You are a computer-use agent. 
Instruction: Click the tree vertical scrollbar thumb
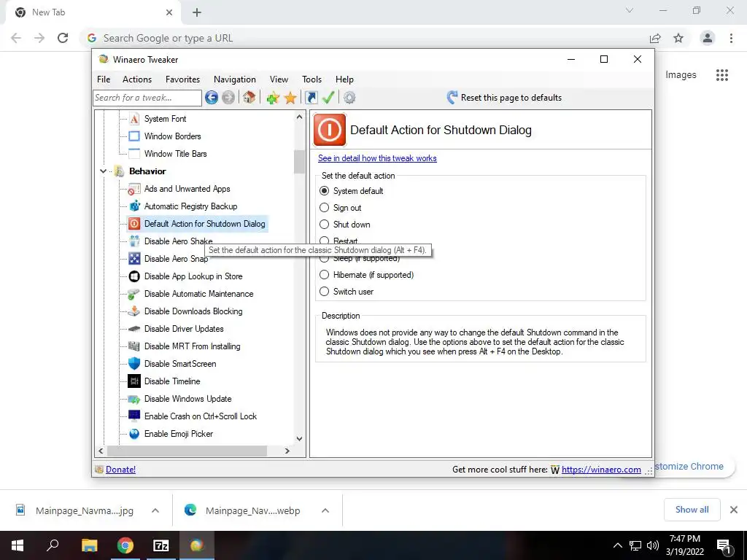pos(299,162)
